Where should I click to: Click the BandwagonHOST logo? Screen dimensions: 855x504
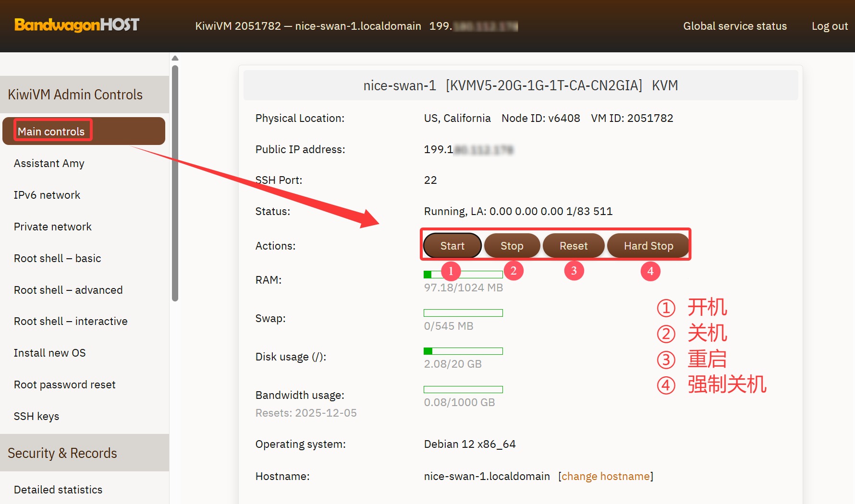pyautogui.click(x=77, y=25)
